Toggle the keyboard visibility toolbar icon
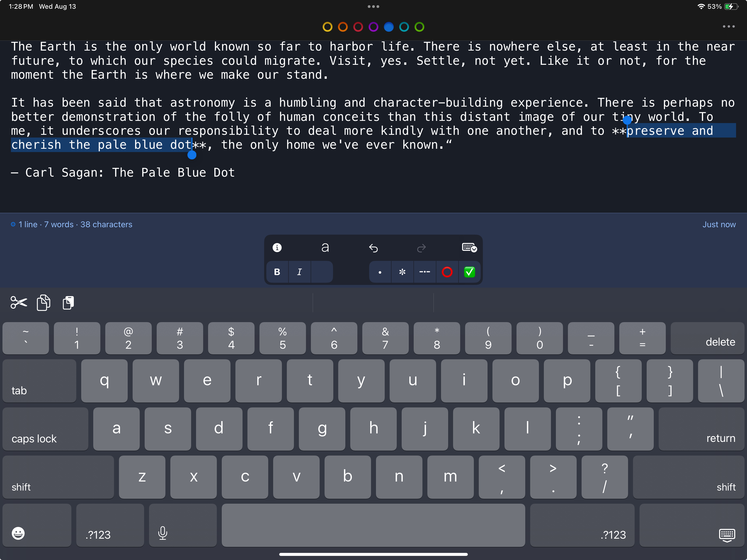This screenshot has width=747, height=560. 469,247
